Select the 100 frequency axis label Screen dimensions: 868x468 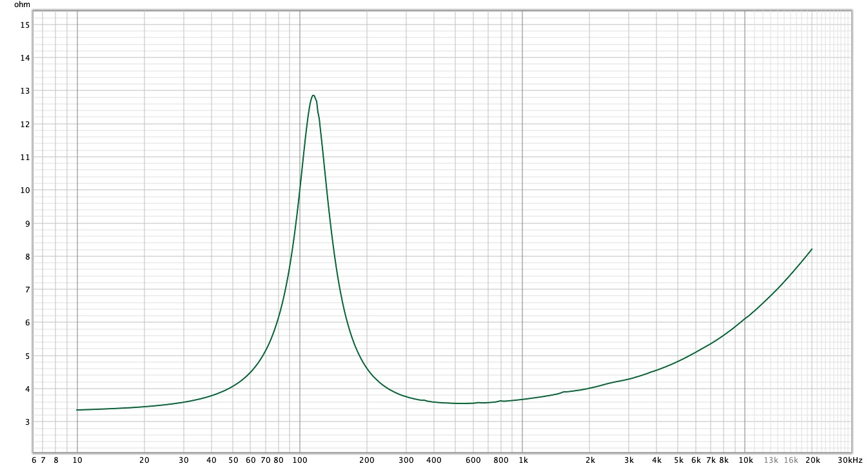click(300, 460)
